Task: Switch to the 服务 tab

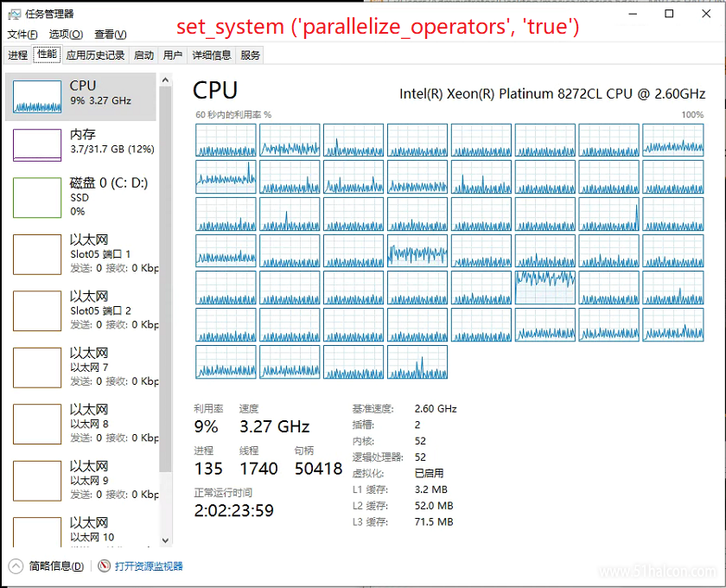Action: click(x=250, y=55)
